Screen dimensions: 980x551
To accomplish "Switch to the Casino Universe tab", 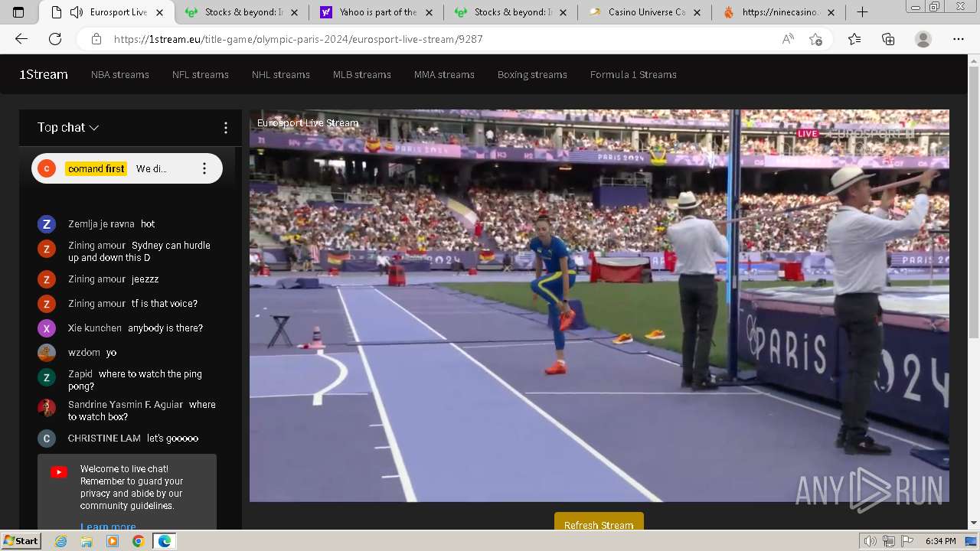I will 644,12.
